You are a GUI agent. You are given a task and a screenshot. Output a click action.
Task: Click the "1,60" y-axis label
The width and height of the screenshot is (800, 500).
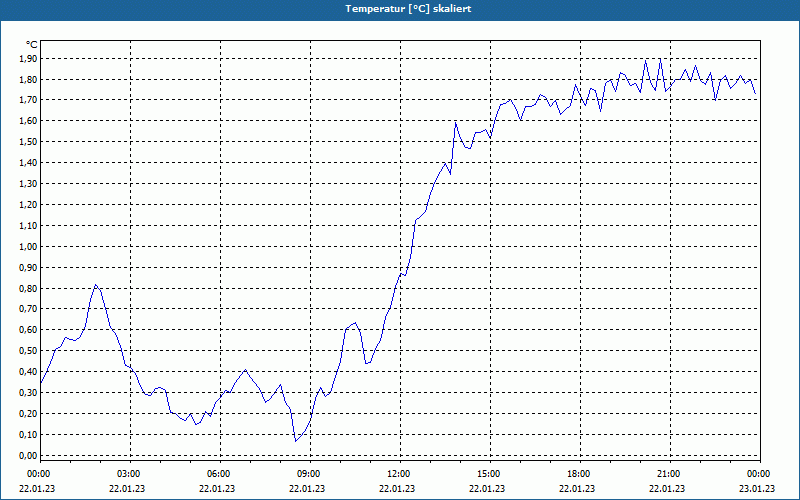30,121
